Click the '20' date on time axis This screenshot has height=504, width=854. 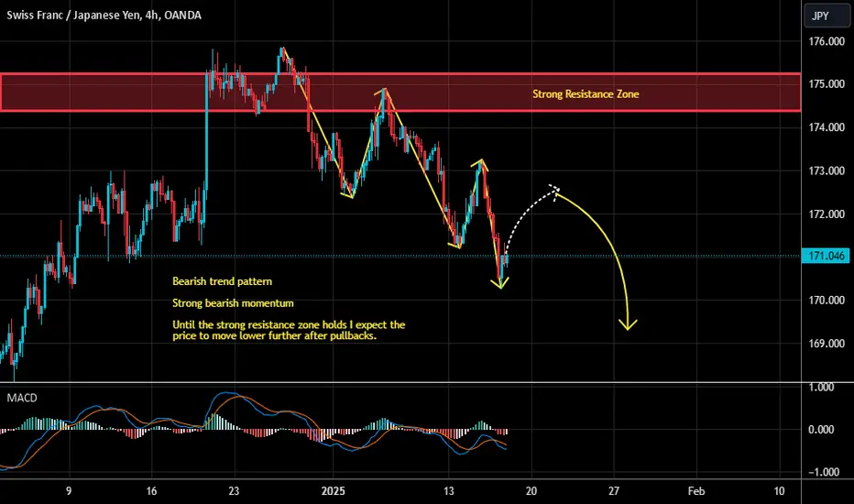tap(531, 491)
